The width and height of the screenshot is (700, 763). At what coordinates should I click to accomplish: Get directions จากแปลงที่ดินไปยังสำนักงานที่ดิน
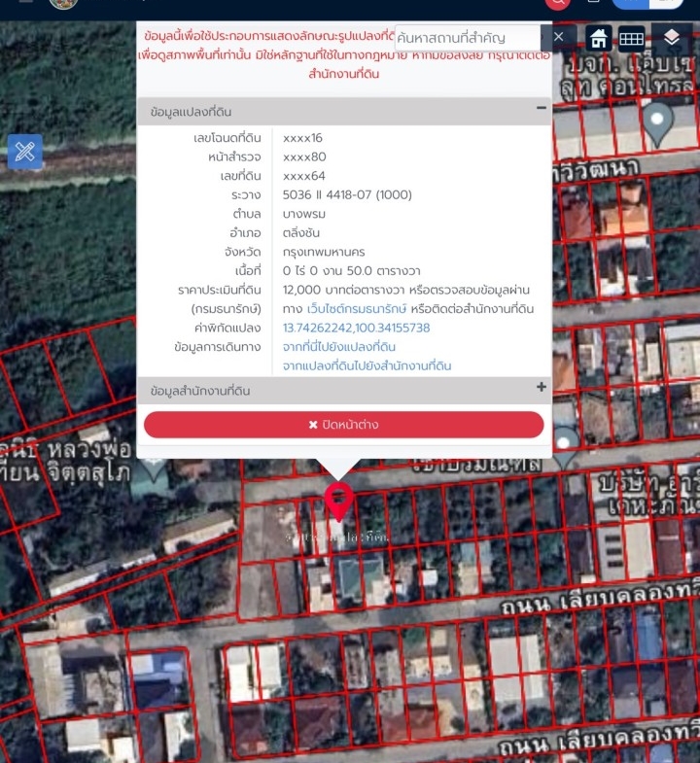point(367,365)
